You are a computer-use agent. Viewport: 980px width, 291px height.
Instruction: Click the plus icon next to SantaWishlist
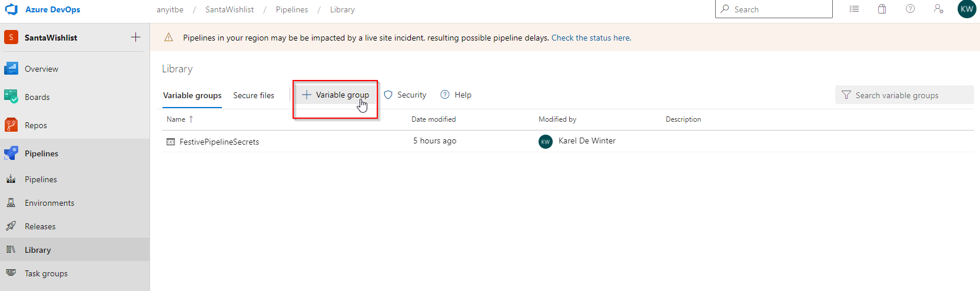pos(135,37)
